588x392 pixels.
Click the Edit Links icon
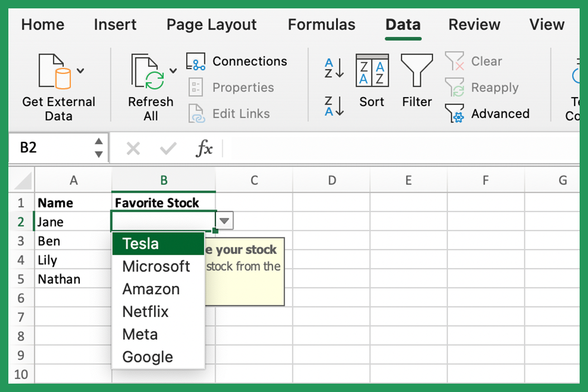coord(196,113)
